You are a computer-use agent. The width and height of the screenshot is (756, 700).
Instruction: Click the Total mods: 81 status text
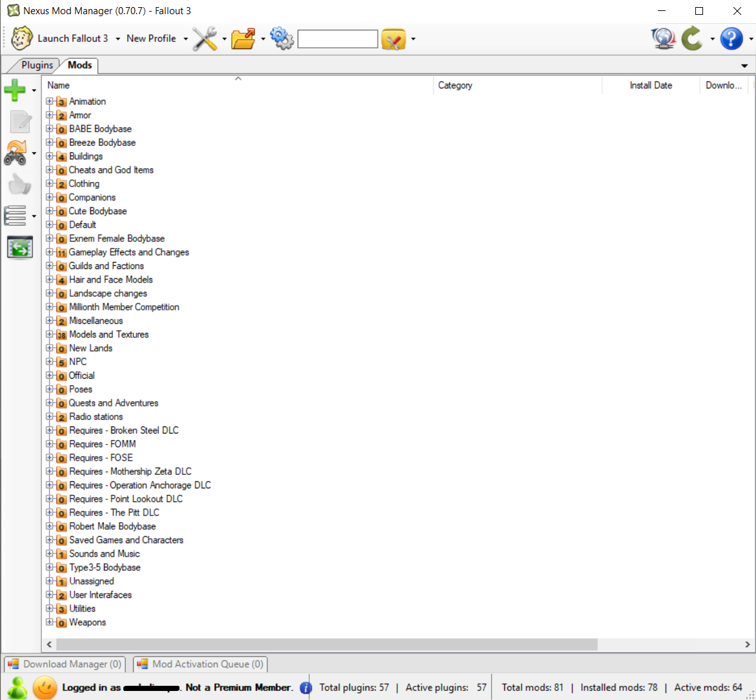[x=532, y=688]
